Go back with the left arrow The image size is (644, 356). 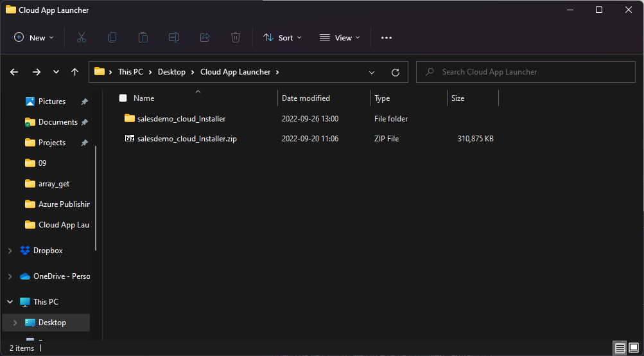(x=14, y=72)
